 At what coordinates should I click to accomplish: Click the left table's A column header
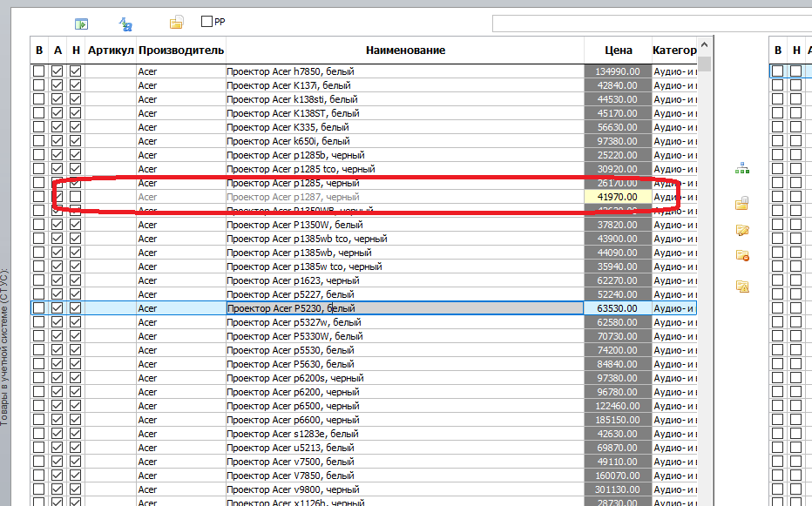click(58, 51)
